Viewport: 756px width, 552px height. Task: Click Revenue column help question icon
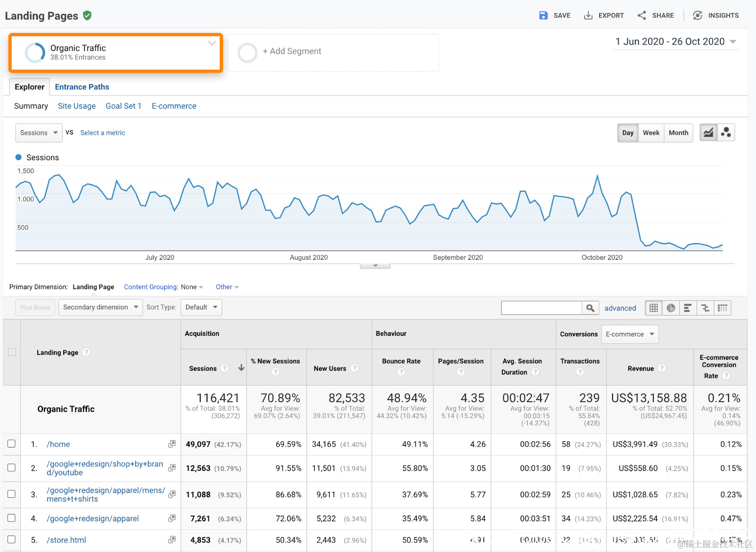[x=662, y=368]
